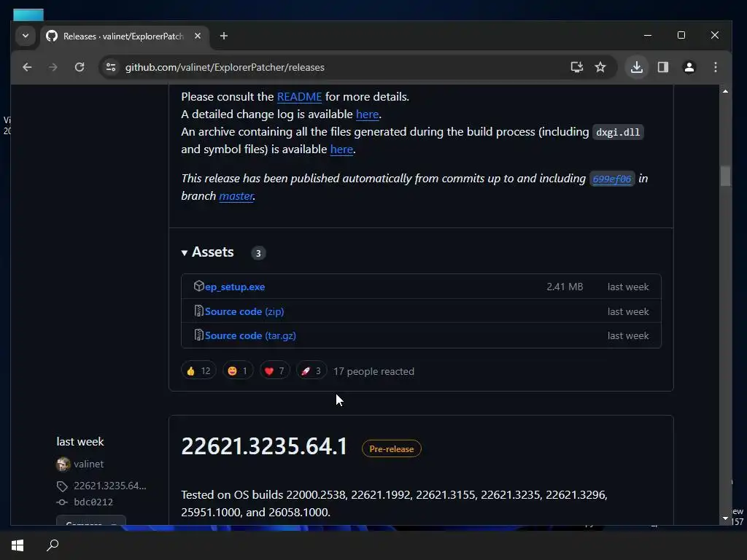
Task: Click the 17 people reacted text
Action: click(373, 371)
